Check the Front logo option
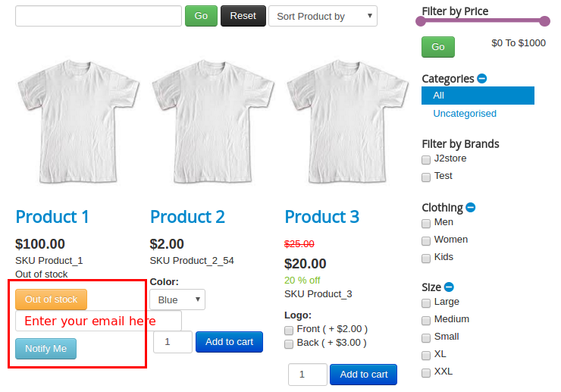561x392 pixels. coord(289,330)
